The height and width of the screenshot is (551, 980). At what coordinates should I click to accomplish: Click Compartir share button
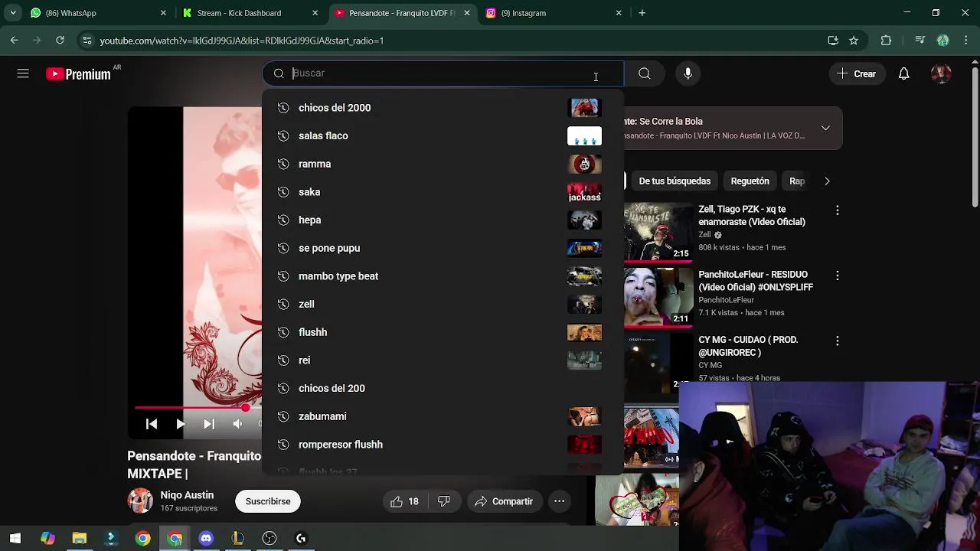pos(504,501)
